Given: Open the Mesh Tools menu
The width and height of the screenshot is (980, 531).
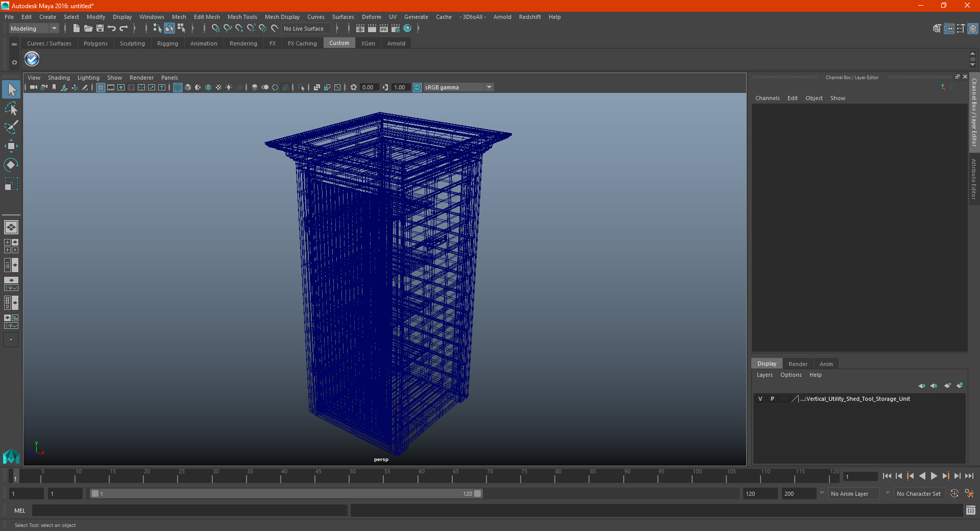Looking at the screenshot, I should (x=242, y=17).
